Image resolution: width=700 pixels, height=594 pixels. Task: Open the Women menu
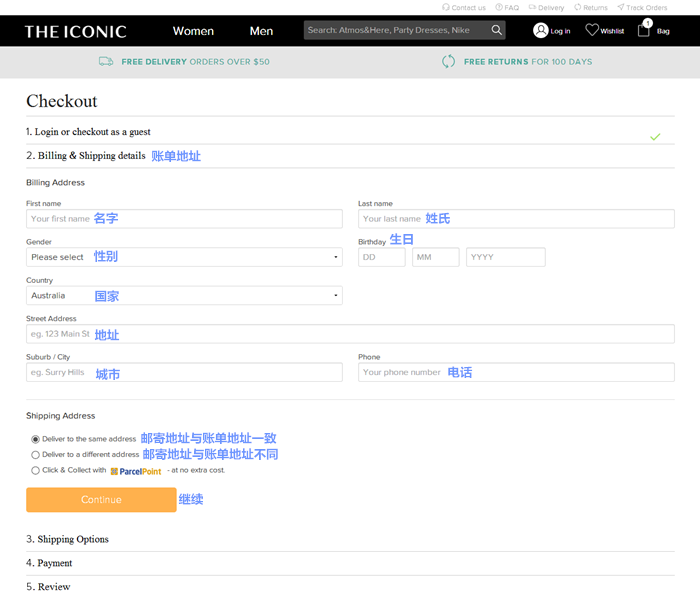[193, 31]
